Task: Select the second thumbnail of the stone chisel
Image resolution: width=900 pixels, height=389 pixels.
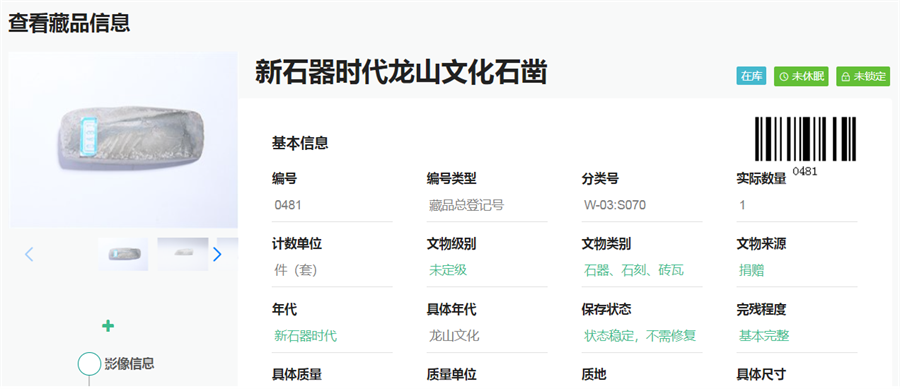Action: click(183, 254)
